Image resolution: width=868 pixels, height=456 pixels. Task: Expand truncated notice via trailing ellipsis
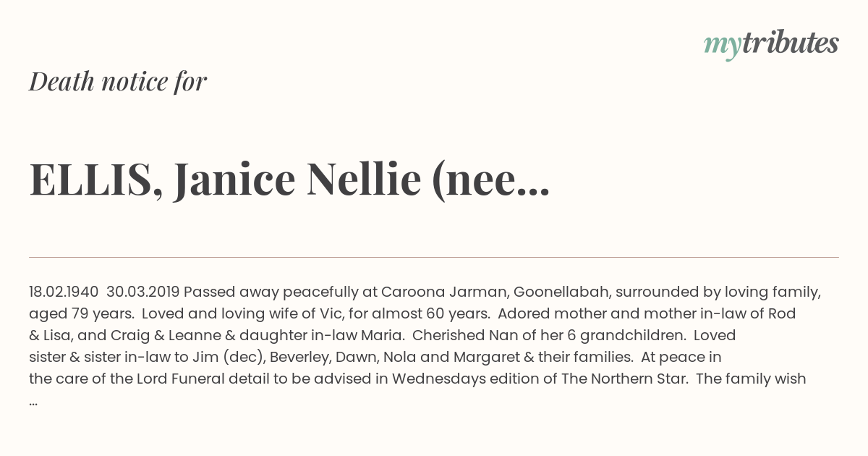pos(33,402)
